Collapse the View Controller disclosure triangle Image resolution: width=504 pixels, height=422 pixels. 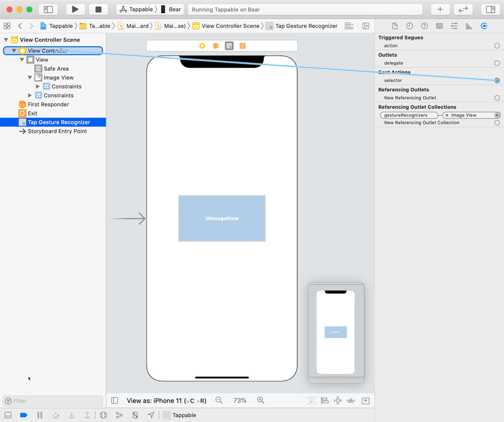[x=14, y=51]
